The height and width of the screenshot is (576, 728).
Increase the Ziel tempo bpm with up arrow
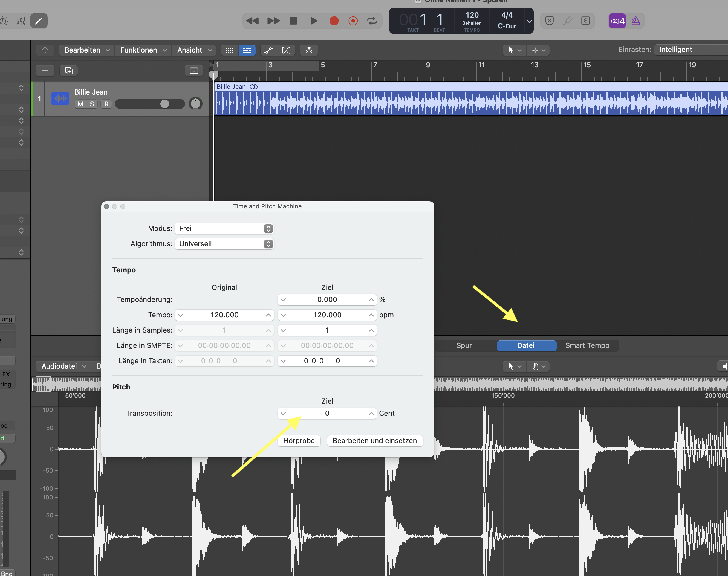pyautogui.click(x=371, y=315)
